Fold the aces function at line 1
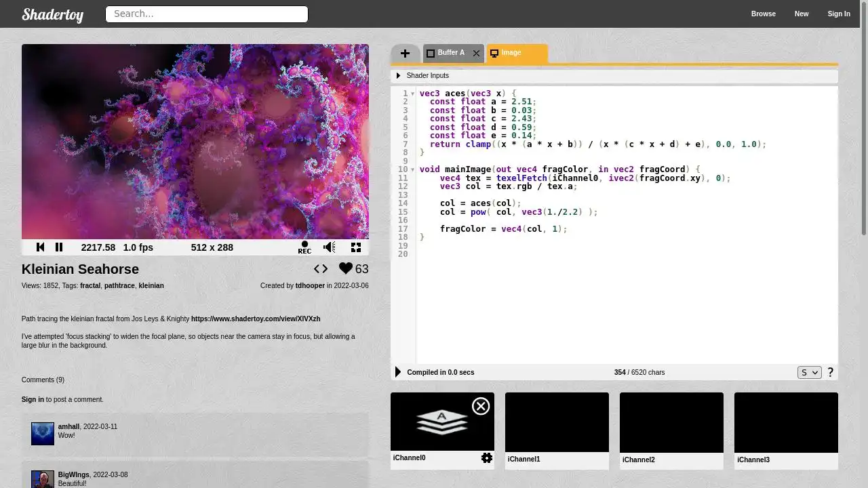The width and height of the screenshot is (868, 488). [412, 94]
